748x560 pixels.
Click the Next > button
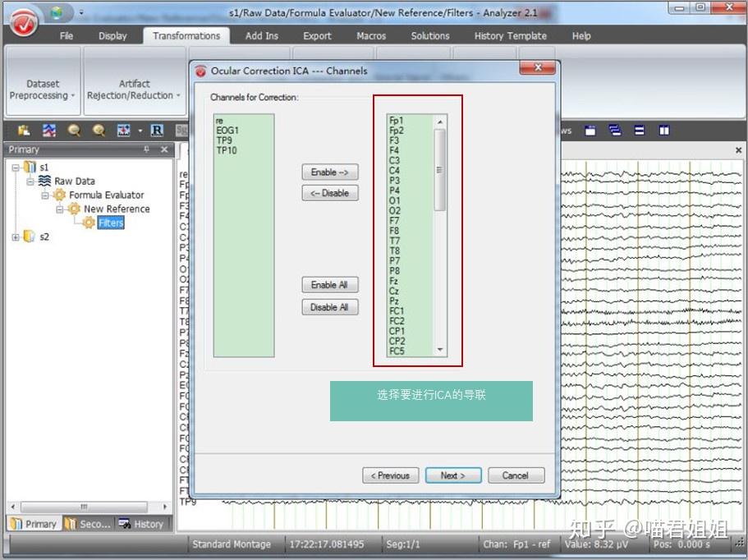(453, 475)
